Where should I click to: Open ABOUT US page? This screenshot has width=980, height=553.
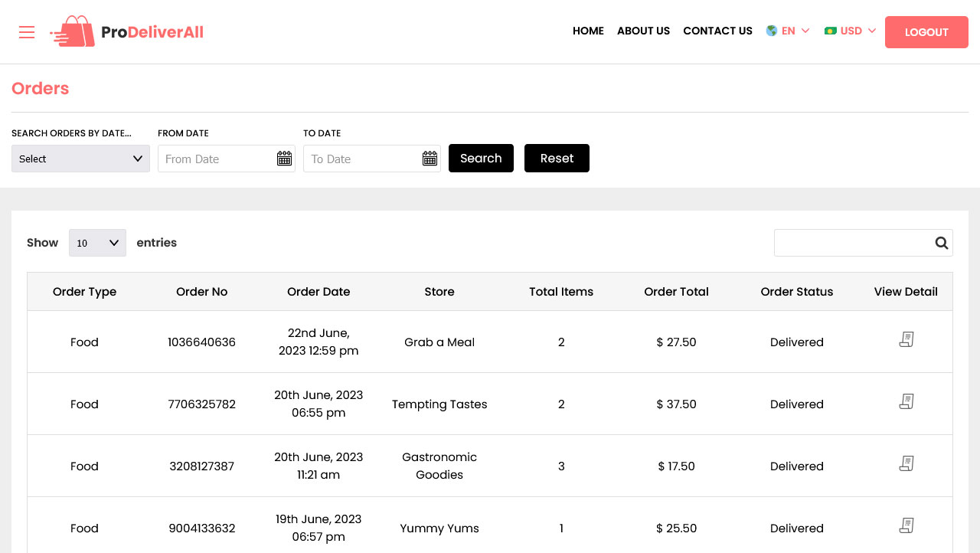[x=643, y=31]
